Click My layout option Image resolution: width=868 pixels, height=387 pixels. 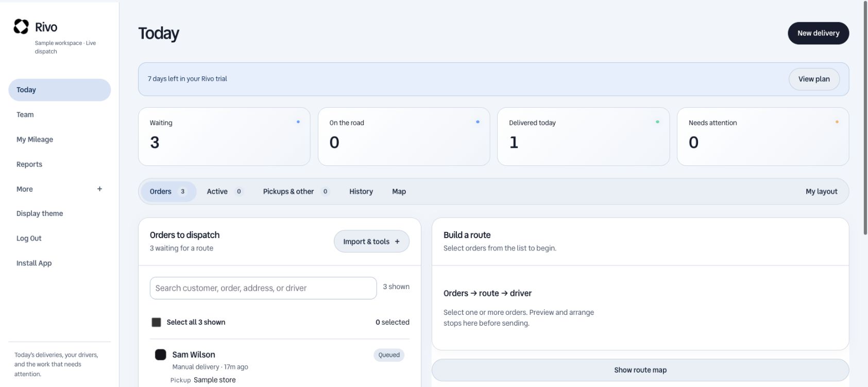click(822, 191)
